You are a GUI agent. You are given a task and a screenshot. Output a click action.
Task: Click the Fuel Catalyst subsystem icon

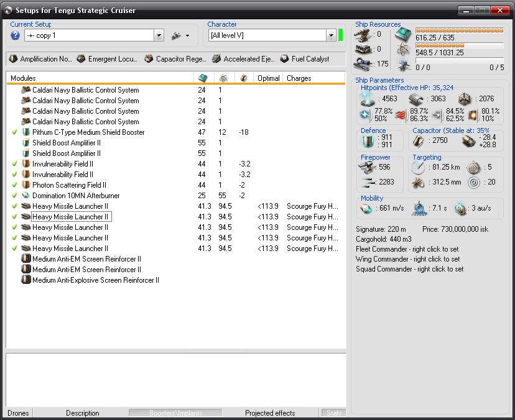(284, 59)
